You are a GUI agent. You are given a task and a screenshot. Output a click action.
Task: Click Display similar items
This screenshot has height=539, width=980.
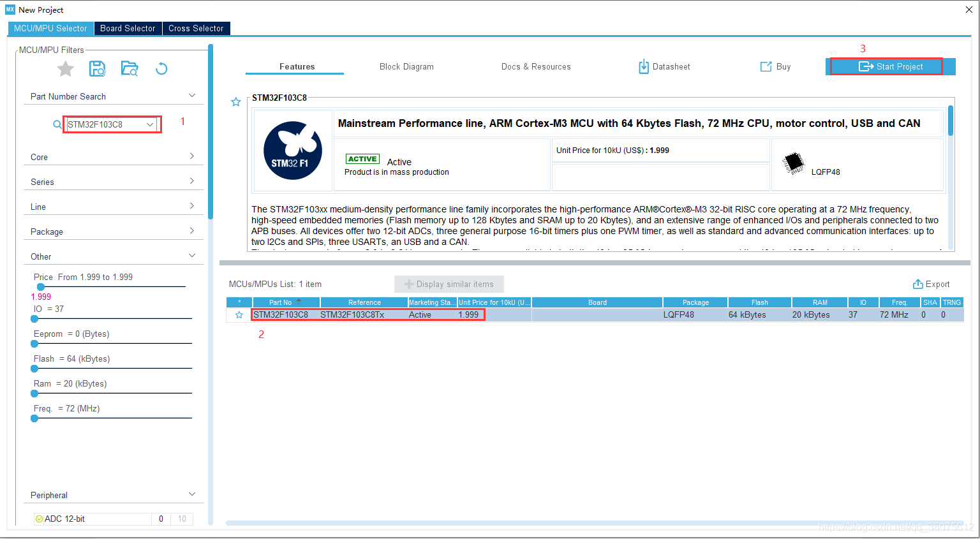(449, 284)
